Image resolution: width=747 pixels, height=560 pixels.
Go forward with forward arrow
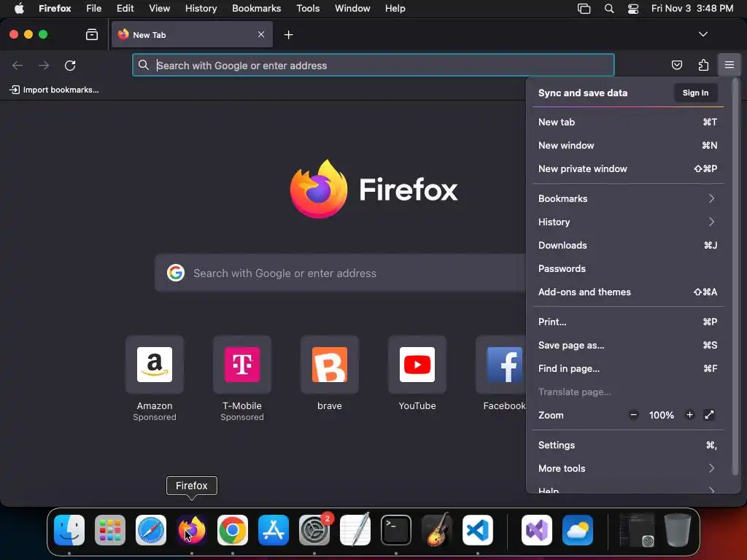(44, 65)
